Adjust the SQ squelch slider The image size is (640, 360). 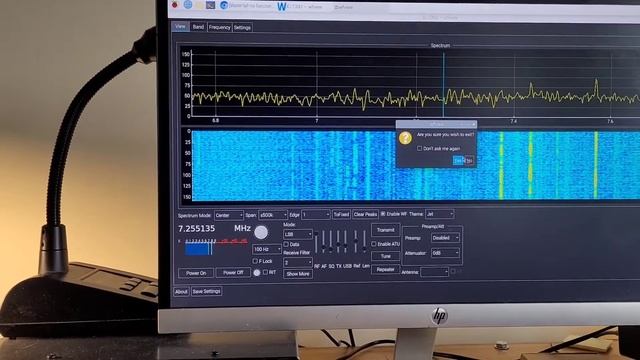(x=331, y=242)
